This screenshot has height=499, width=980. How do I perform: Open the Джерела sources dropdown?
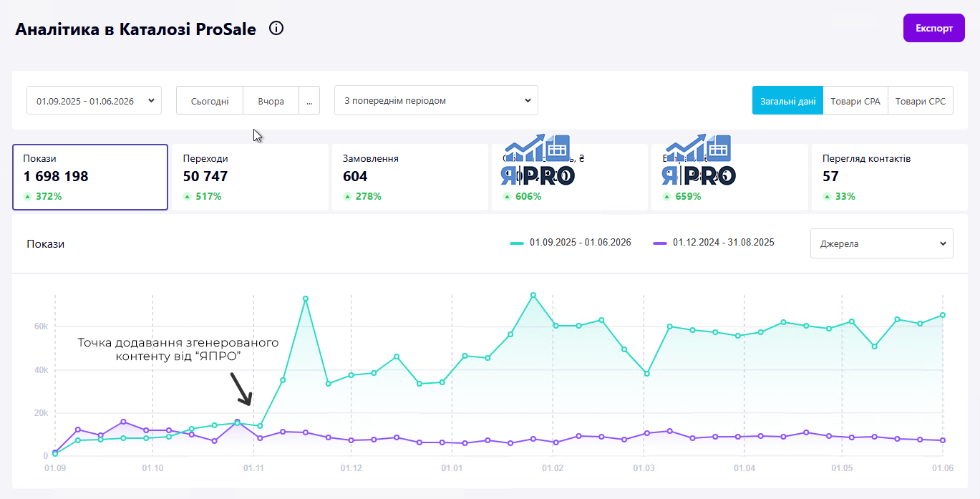coord(881,243)
